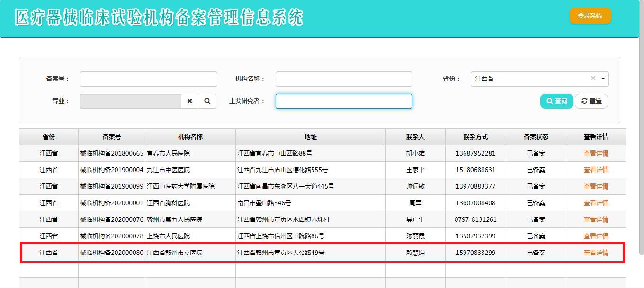Viewport: 644px width, 288px height.
Task: Clear the selected province 江西省 with the x
Action: point(593,79)
